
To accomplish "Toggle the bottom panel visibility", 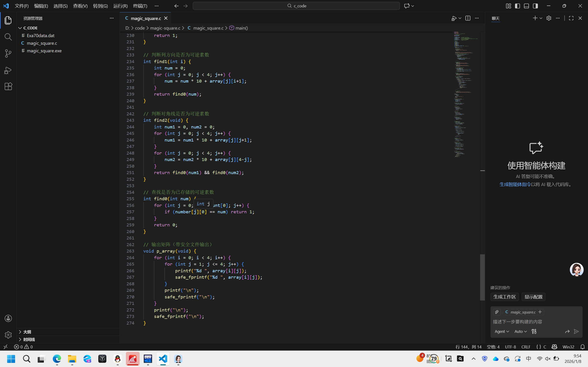I will tap(526, 6).
